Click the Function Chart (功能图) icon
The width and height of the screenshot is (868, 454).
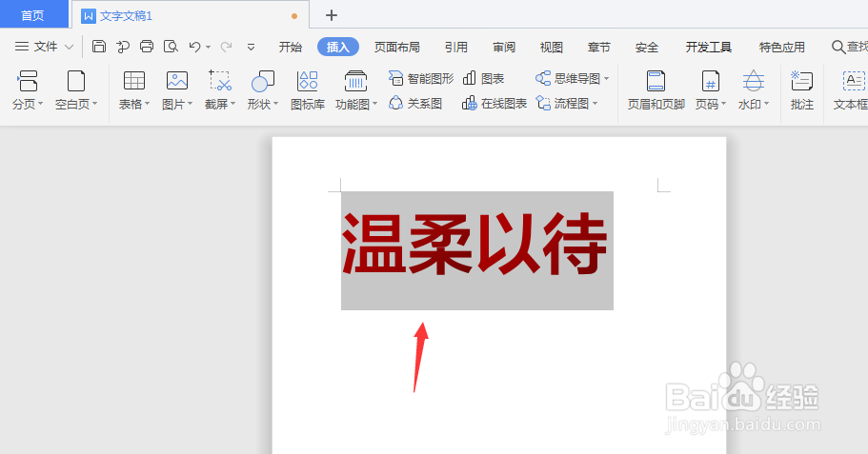[x=355, y=81]
